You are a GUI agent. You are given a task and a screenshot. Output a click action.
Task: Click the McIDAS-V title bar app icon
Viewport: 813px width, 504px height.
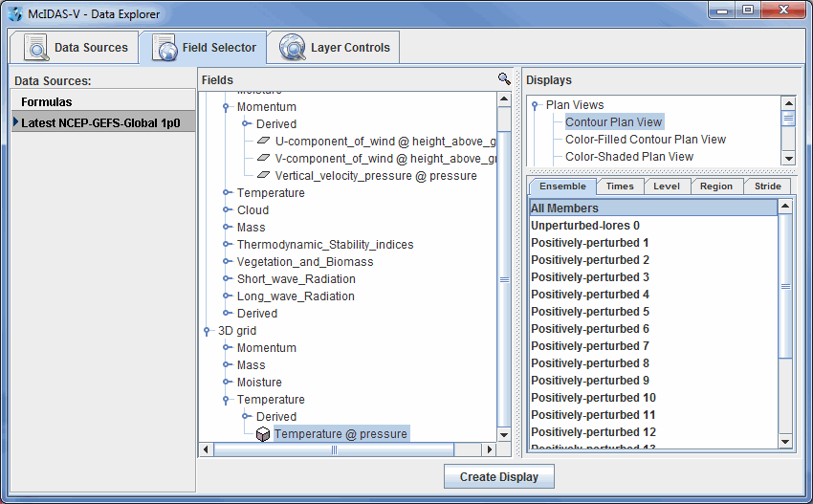[x=14, y=14]
